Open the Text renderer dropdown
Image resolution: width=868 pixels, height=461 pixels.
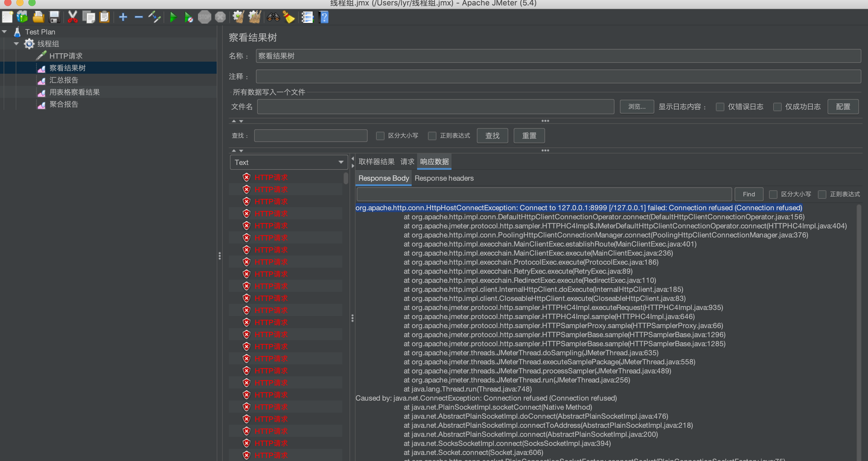[289, 162]
